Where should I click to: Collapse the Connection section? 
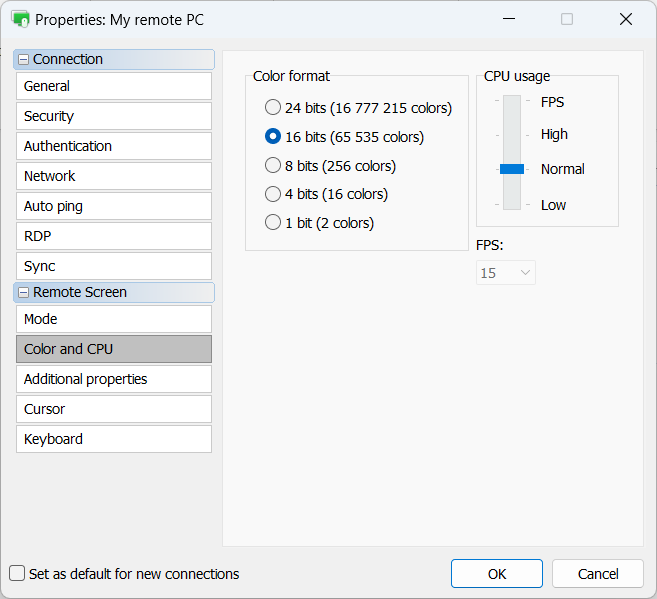point(24,60)
